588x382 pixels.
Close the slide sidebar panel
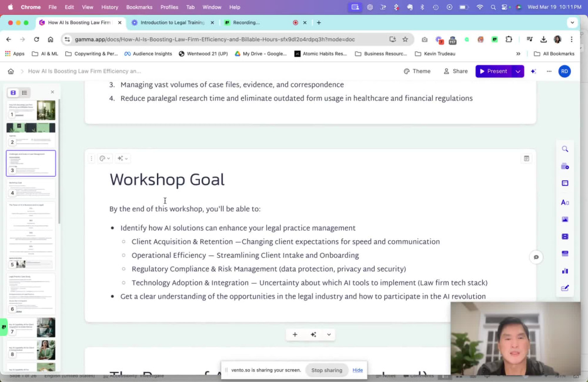(x=52, y=92)
